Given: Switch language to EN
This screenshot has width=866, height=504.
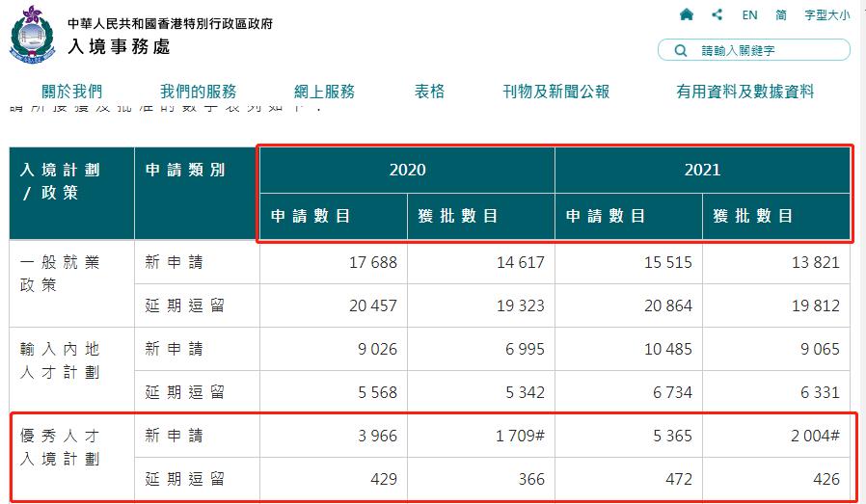Looking at the screenshot, I should pyautogui.click(x=749, y=14).
